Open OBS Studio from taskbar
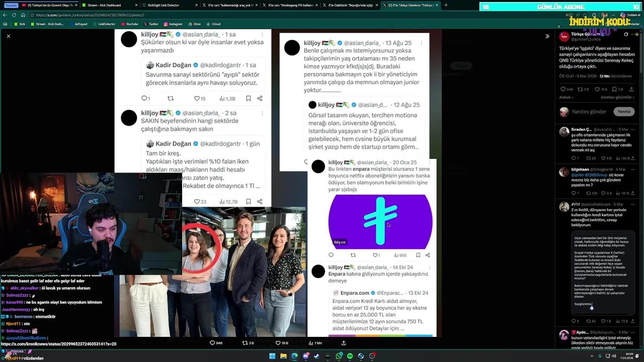 click(372, 356)
